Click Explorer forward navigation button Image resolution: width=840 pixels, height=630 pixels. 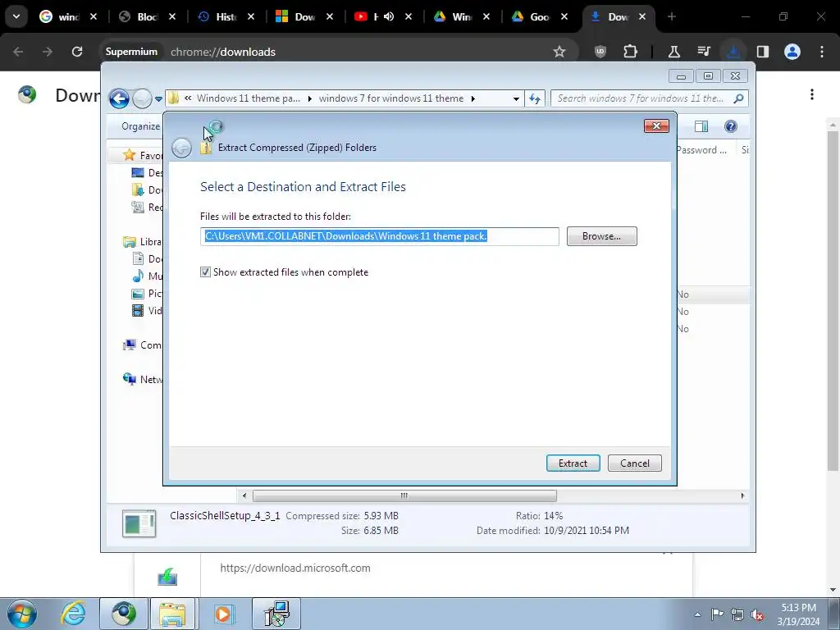point(142,98)
